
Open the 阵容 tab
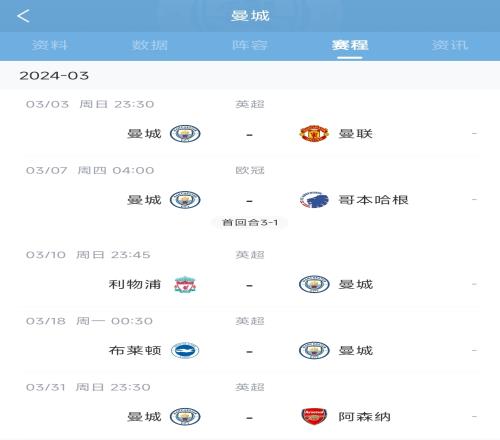(250, 45)
